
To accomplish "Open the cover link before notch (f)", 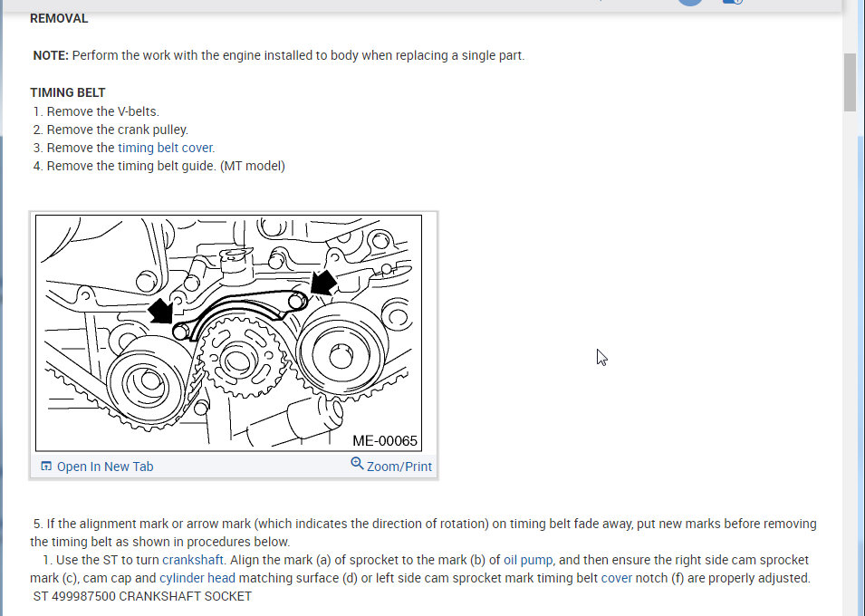I will tap(616, 578).
